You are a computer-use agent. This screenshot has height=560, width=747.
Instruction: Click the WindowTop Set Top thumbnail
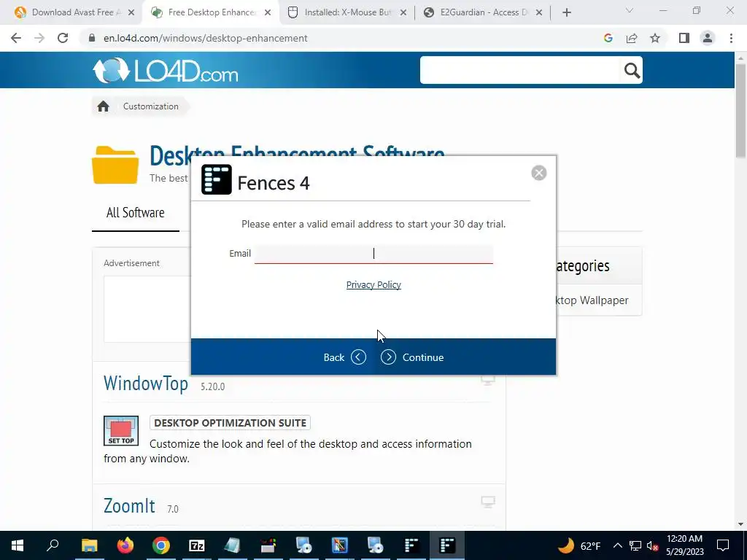121,430
